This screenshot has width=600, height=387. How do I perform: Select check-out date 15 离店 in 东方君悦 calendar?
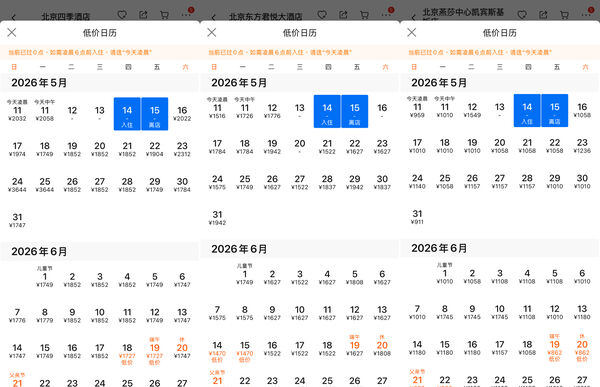[355, 111]
